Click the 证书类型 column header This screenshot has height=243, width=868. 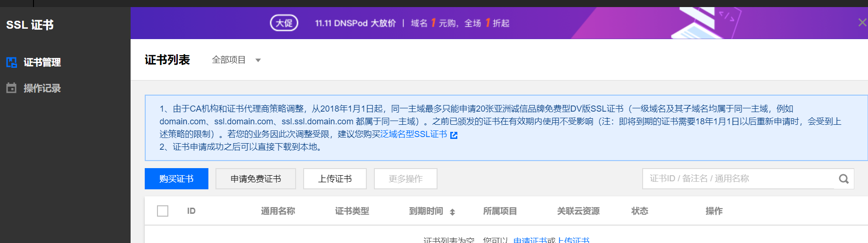click(x=352, y=211)
